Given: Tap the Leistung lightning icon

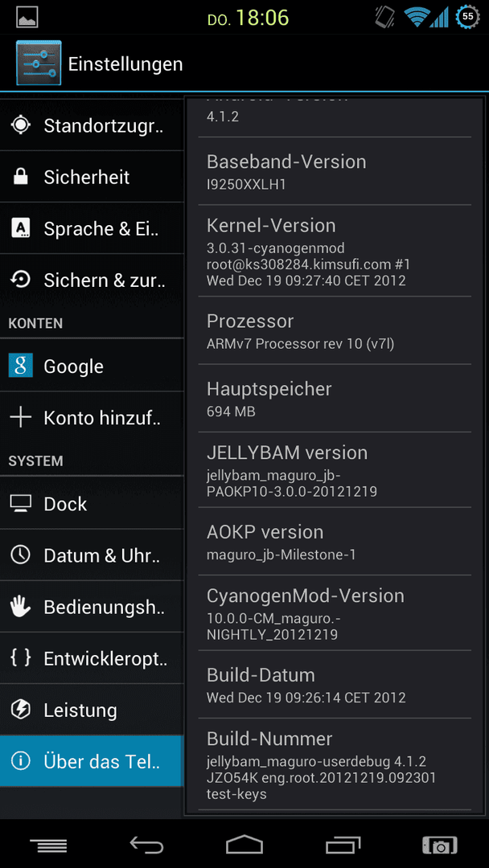Looking at the screenshot, I should pyautogui.click(x=20, y=710).
